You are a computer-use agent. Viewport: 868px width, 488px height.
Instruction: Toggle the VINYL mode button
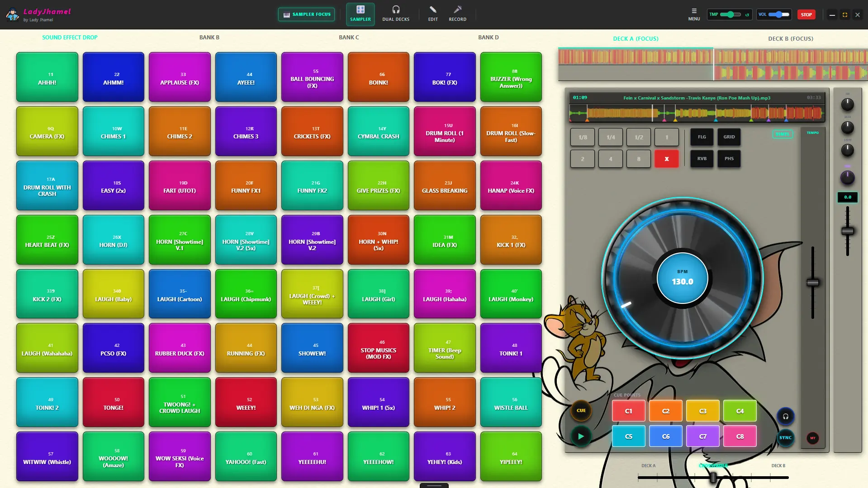coord(782,134)
